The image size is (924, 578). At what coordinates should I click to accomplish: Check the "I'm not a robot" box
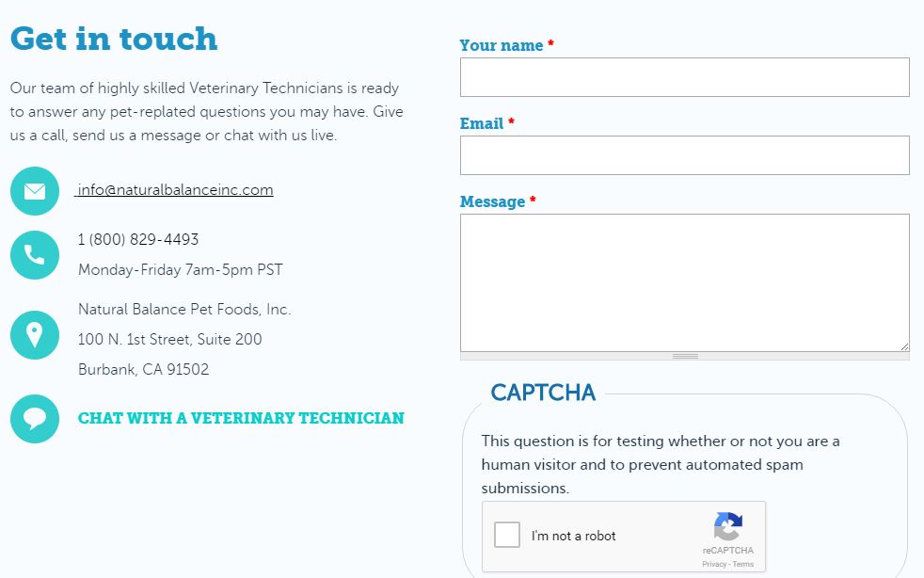tap(507, 536)
